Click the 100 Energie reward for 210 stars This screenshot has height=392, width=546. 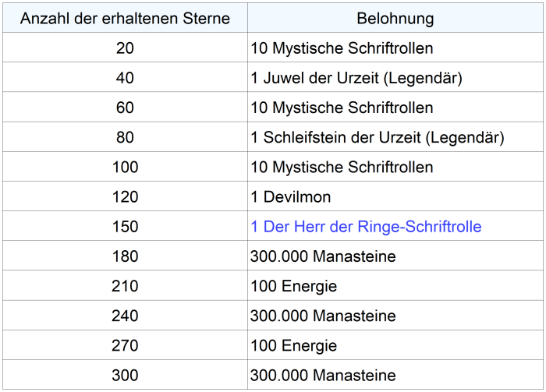[x=294, y=286]
